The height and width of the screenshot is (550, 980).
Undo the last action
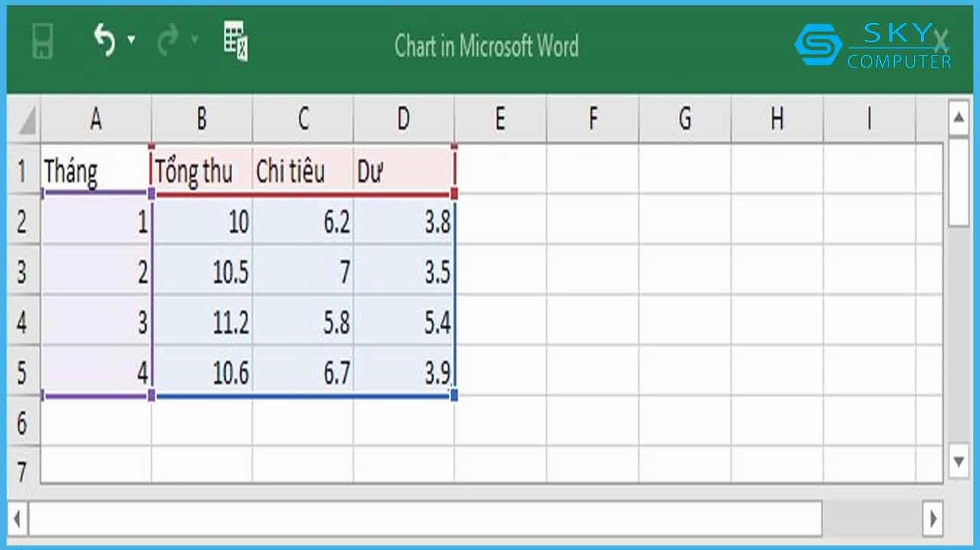[x=105, y=40]
